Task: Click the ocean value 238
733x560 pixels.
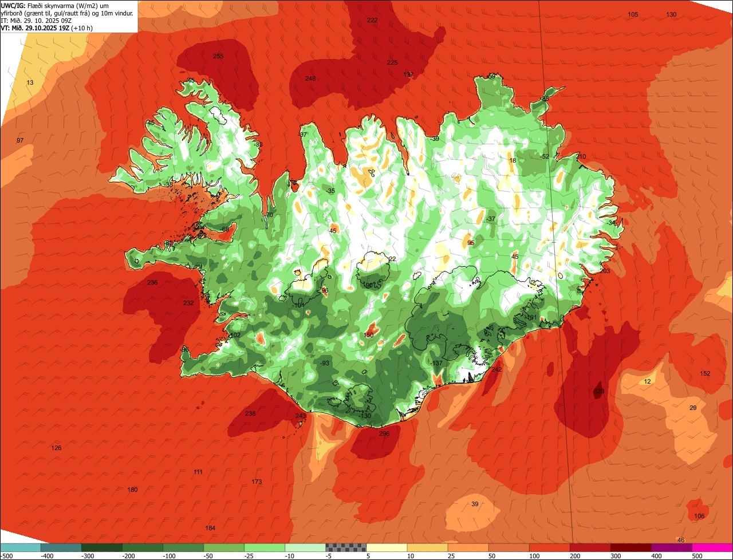Action: [x=250, y=413]
